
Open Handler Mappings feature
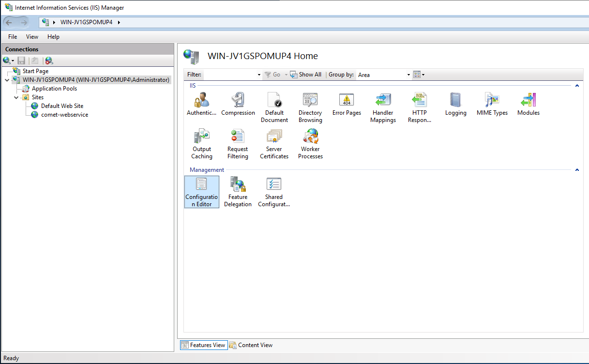click(383, 107)
